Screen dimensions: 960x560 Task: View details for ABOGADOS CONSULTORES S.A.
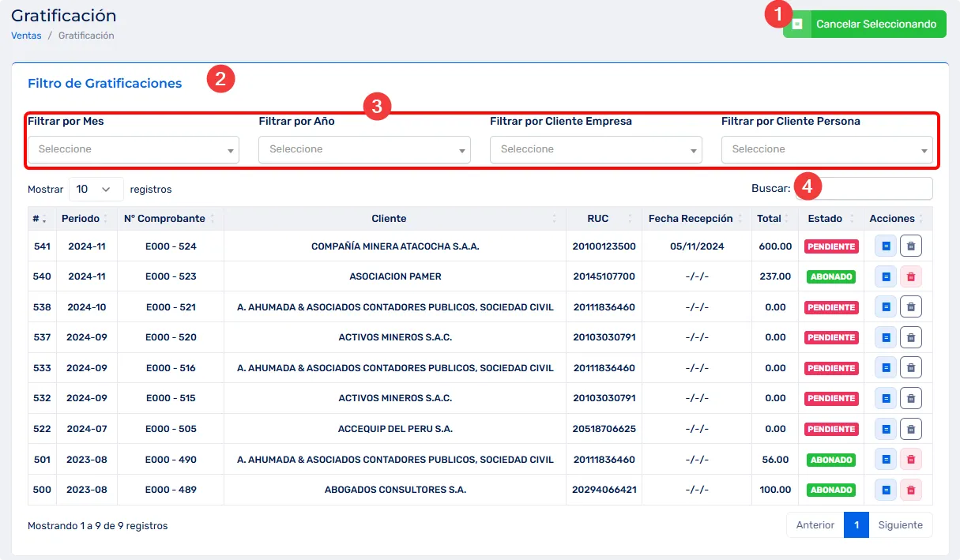886,490
